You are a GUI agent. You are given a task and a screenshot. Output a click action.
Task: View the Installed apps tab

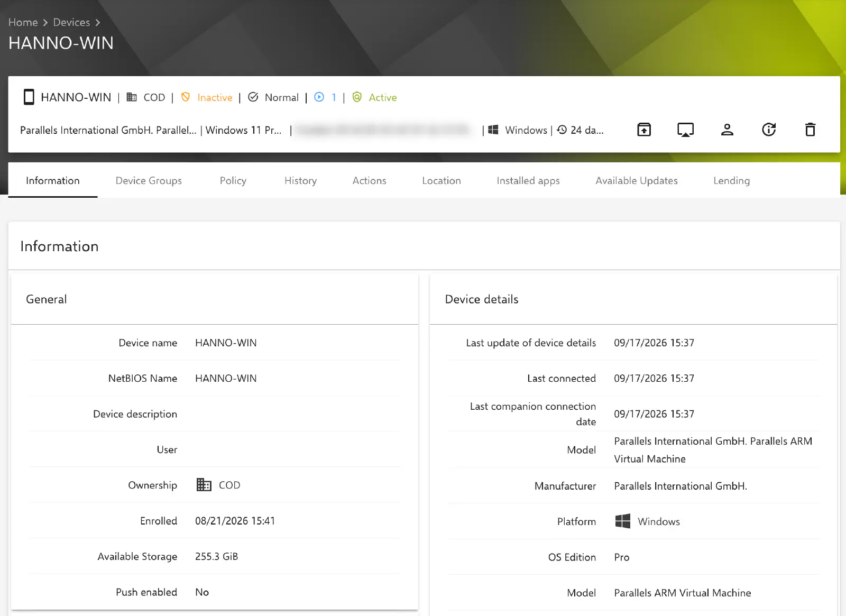point(528,181)
